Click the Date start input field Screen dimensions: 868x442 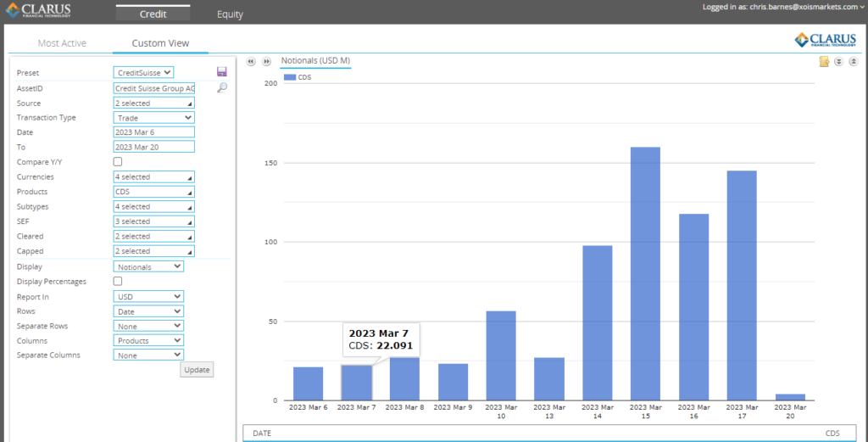(154, 132)
